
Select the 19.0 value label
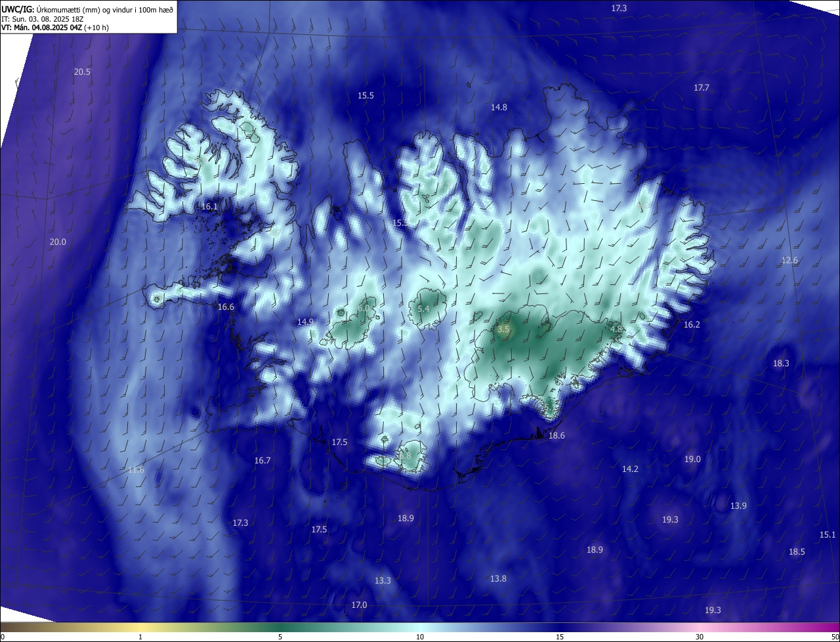(692, 460)
